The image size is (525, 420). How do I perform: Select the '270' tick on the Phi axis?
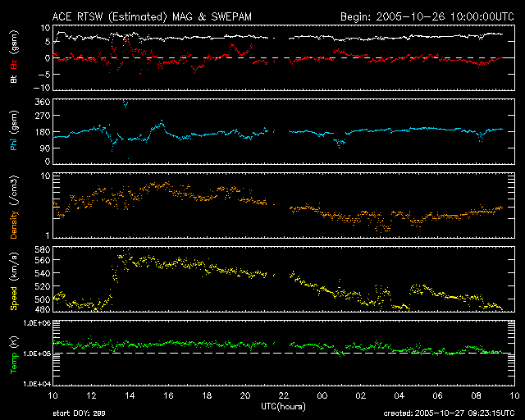point(43,116)
